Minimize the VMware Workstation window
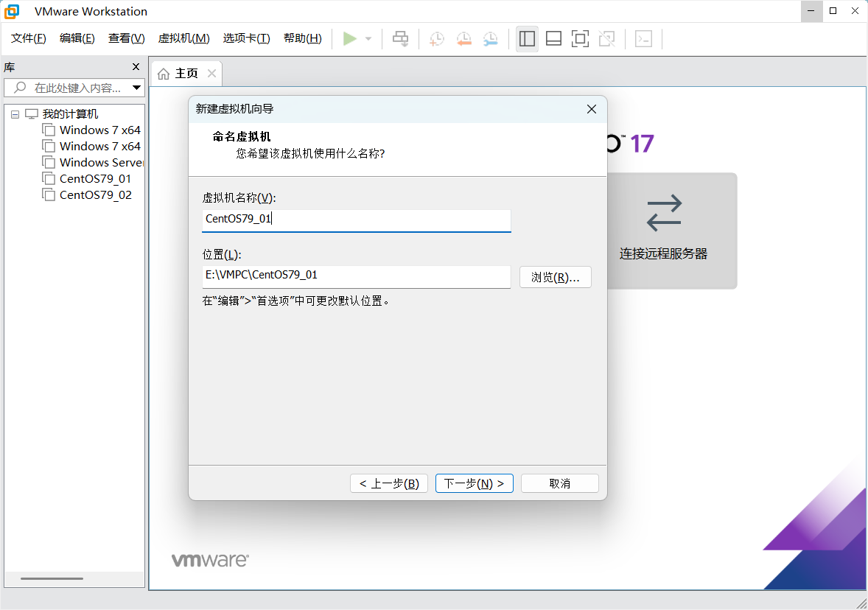Screen dimensions: 868x610 (x=811, y=11)
